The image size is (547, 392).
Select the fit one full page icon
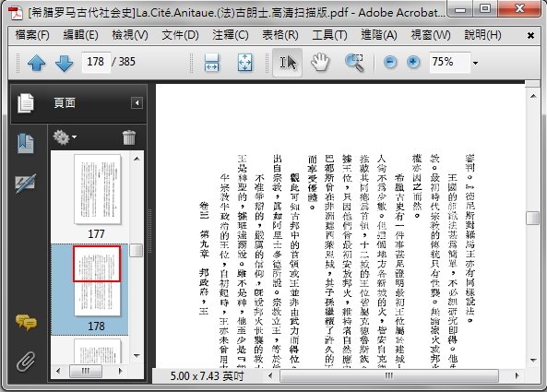click(x=244, y=63)
